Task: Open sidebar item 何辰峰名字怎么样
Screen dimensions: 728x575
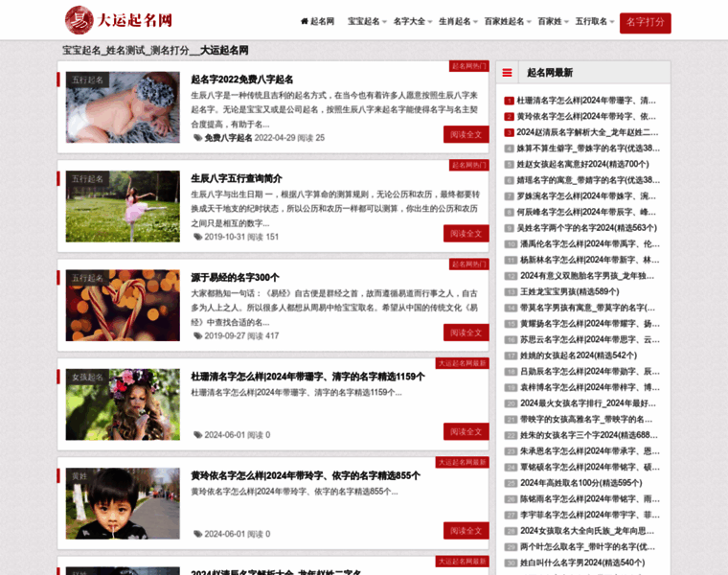Action: tap(586, 212)
